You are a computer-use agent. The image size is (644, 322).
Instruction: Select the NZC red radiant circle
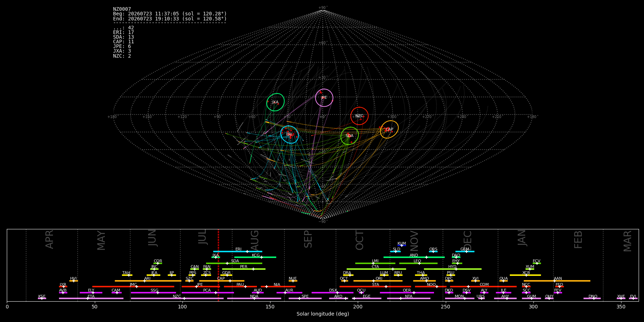click(x=360, y=116)
